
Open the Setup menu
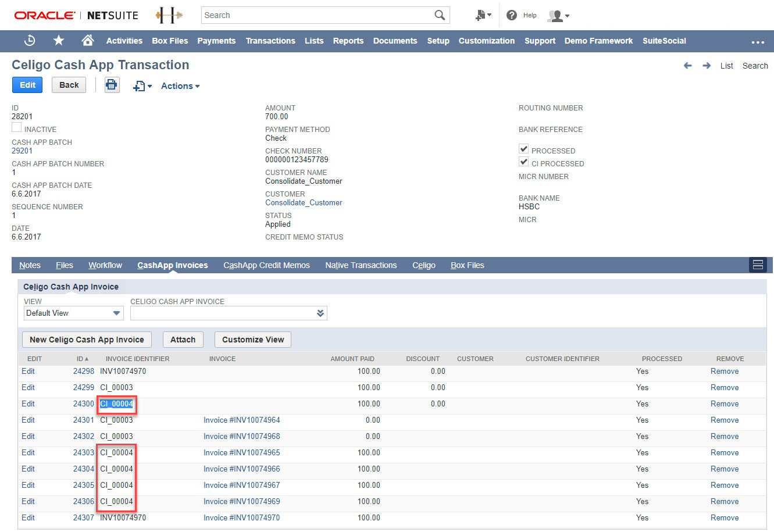pyautogui.click(x=438, y=41)
